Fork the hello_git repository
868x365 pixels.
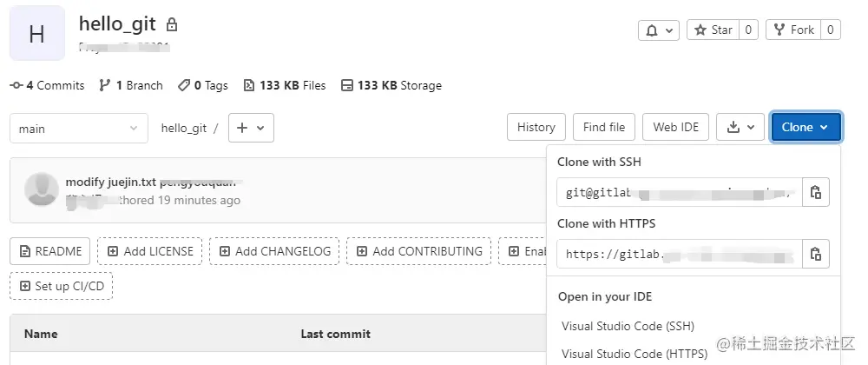pos(794,30)
